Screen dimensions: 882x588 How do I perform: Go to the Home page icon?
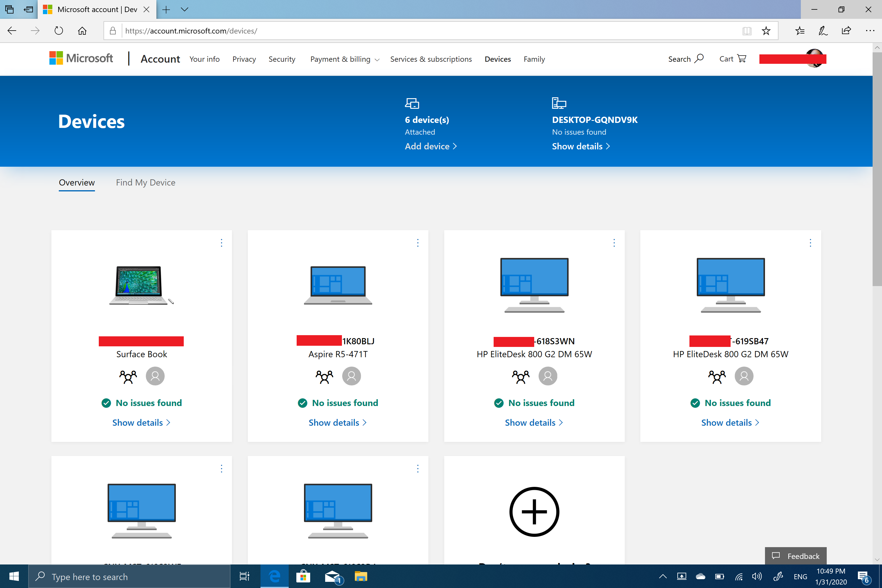pos(82,31)
